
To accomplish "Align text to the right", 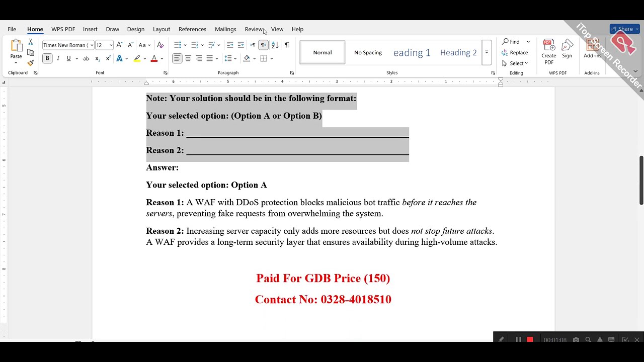I will coord(199,58).
